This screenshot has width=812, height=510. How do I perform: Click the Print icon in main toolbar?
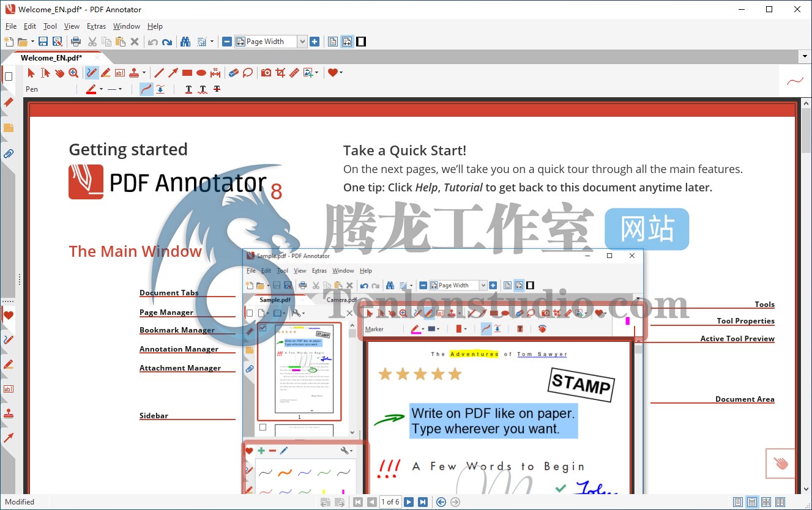tap(76, 42)
